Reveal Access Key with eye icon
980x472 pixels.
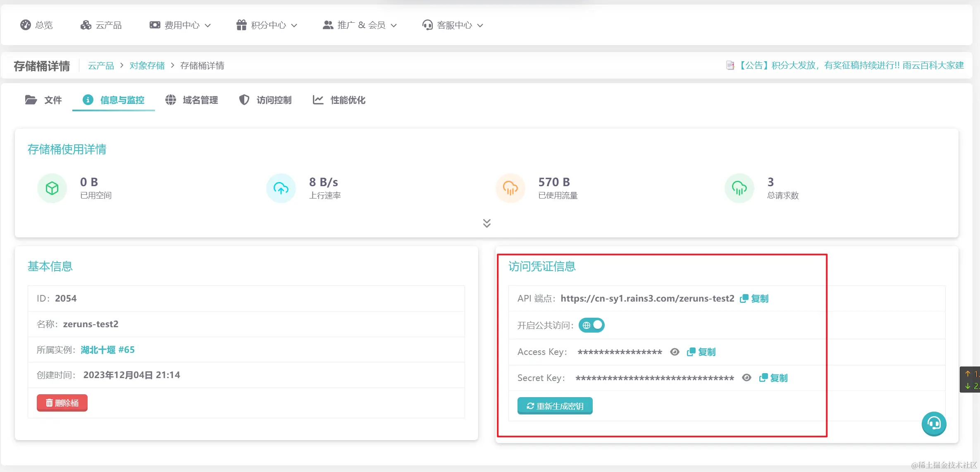point(675,352)
